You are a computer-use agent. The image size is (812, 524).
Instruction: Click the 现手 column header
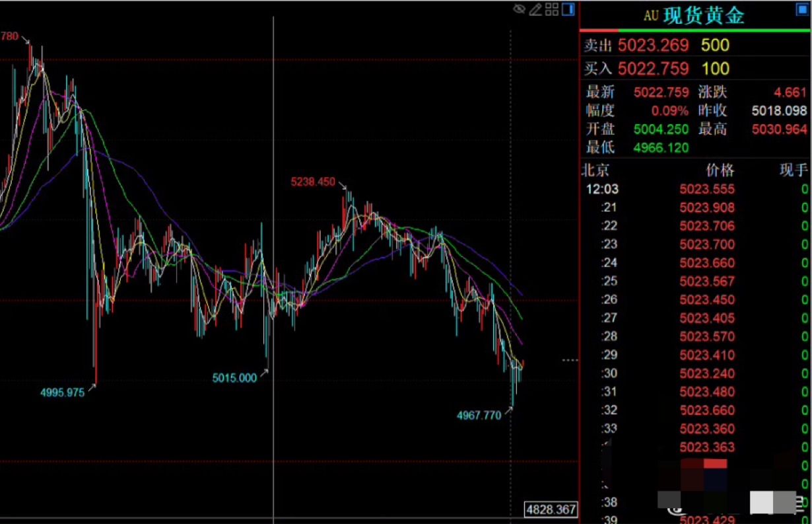(794, 170)
